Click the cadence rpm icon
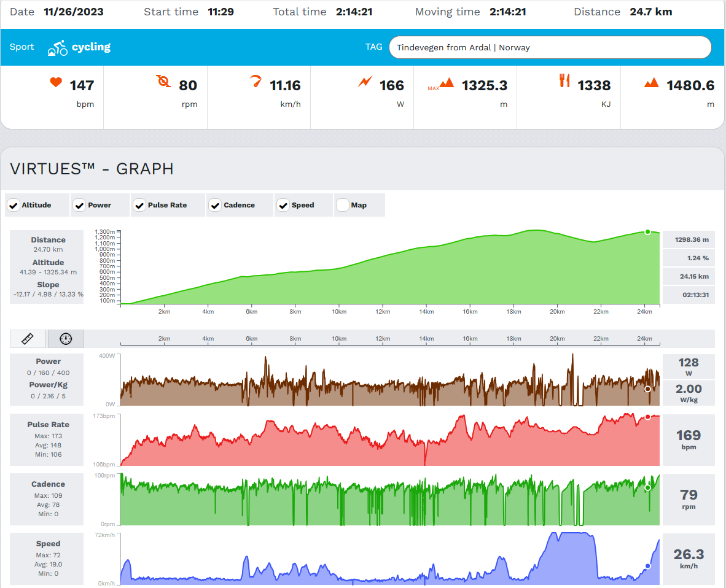This screenshot has width=726, height=588. 163,81
